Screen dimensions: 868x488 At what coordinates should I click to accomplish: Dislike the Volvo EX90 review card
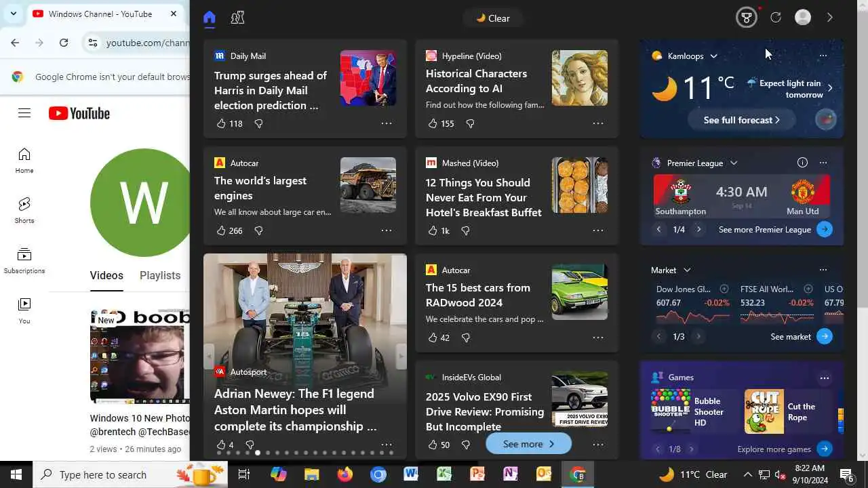465,445
